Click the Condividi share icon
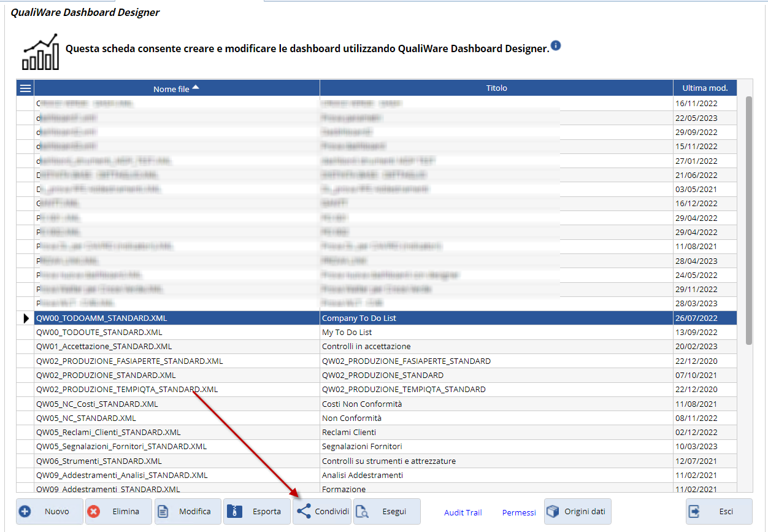768x532 pixels. (x=303, y=512)
